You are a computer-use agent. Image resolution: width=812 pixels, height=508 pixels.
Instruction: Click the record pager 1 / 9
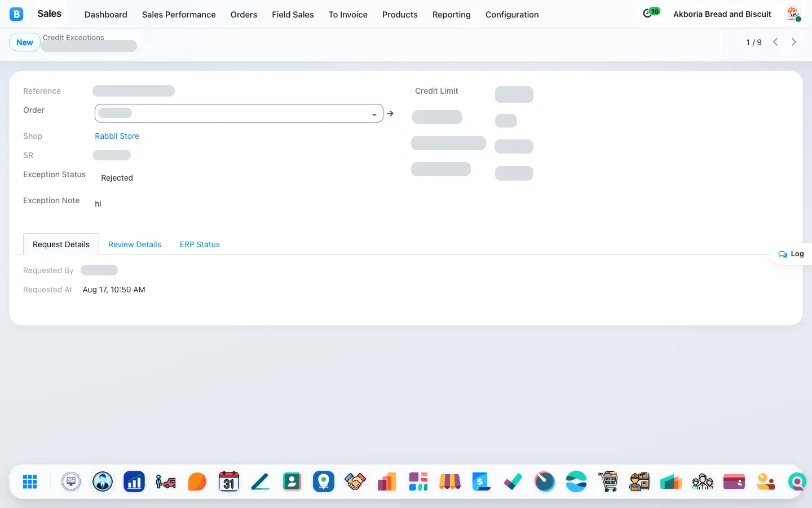(x=754, y=42)
